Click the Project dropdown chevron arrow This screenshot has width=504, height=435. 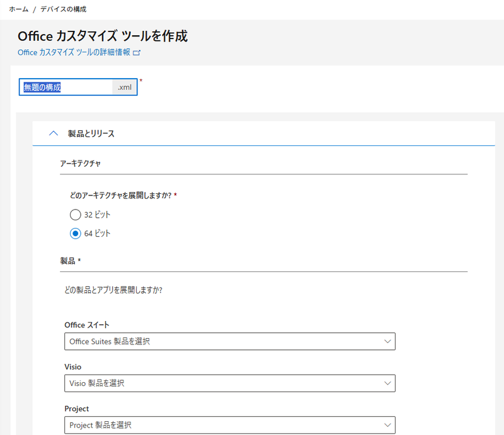click(387, 425)
